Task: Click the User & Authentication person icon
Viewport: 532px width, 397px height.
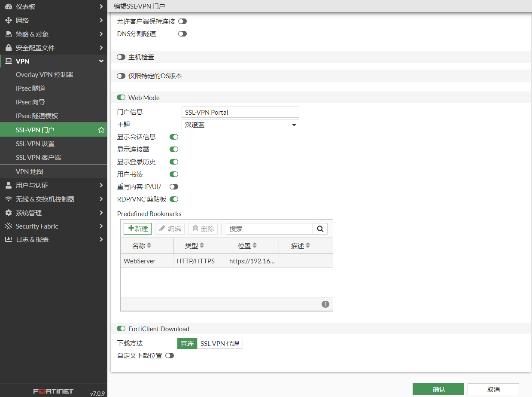Action: click(8, 185)
